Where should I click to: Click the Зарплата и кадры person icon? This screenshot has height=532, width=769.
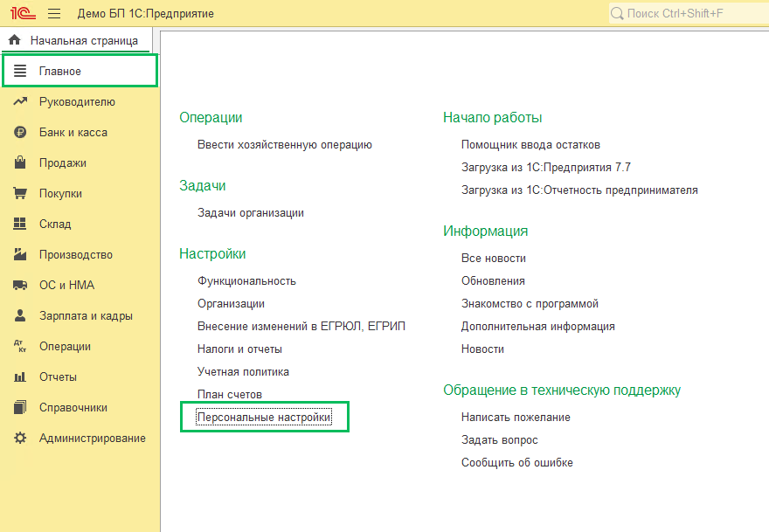[x=20, y=315]
